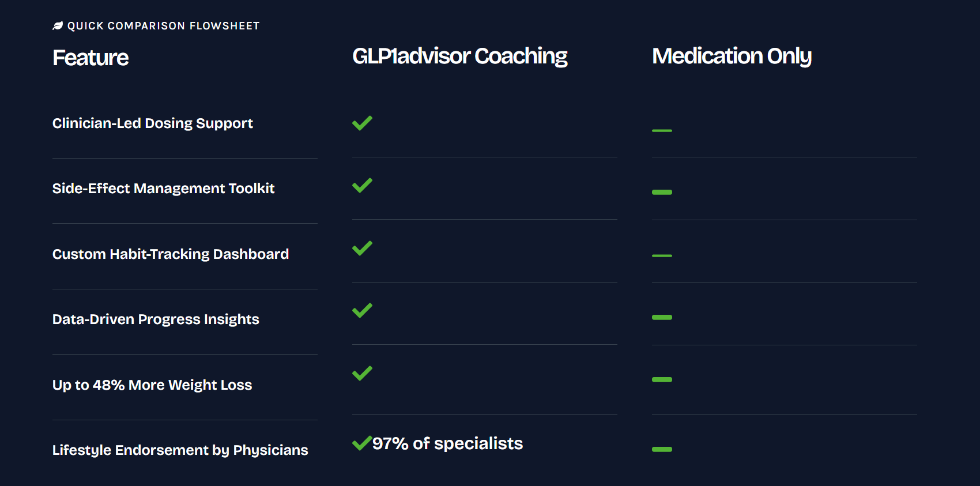The image size is (980, 486).
Task: Click the Medication Only dash for 48% More Weight Loss
Action: [662, 379]
